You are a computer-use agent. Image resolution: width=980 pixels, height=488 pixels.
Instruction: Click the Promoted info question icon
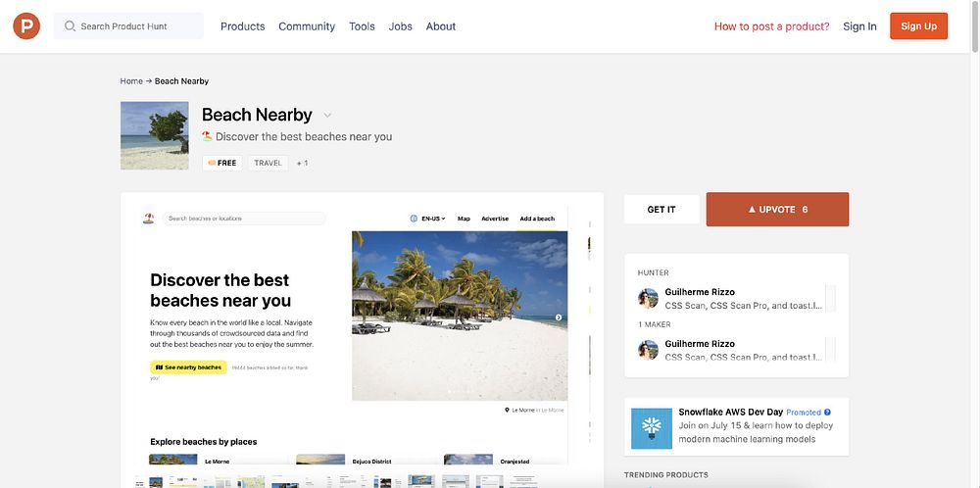(x=827, y=413)
